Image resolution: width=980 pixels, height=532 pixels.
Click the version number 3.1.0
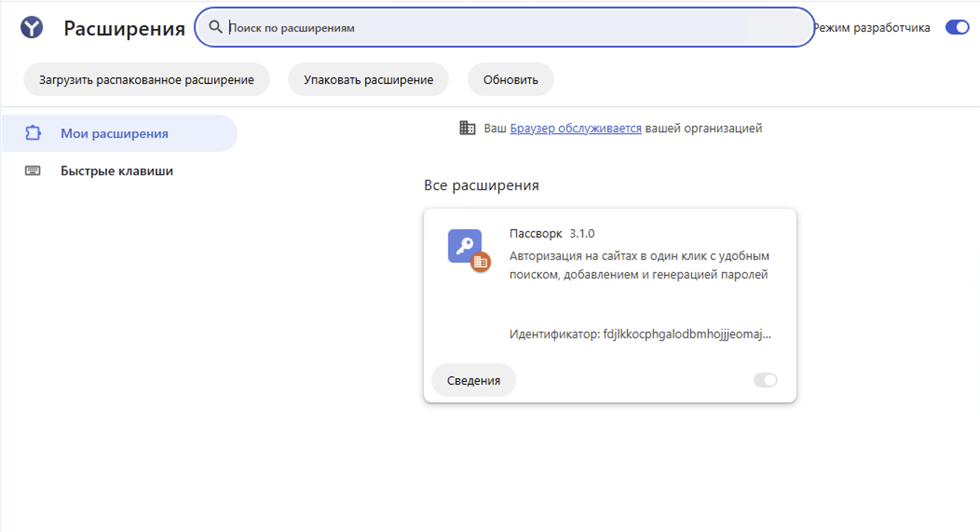pyautogui.click(x=582, y=233)
